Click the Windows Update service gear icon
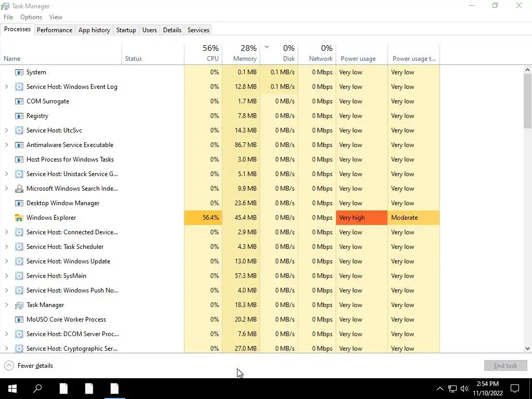Image resolution: width=532 pixels, height=399 pixels. pyautogui.click(x=19, y=262)
